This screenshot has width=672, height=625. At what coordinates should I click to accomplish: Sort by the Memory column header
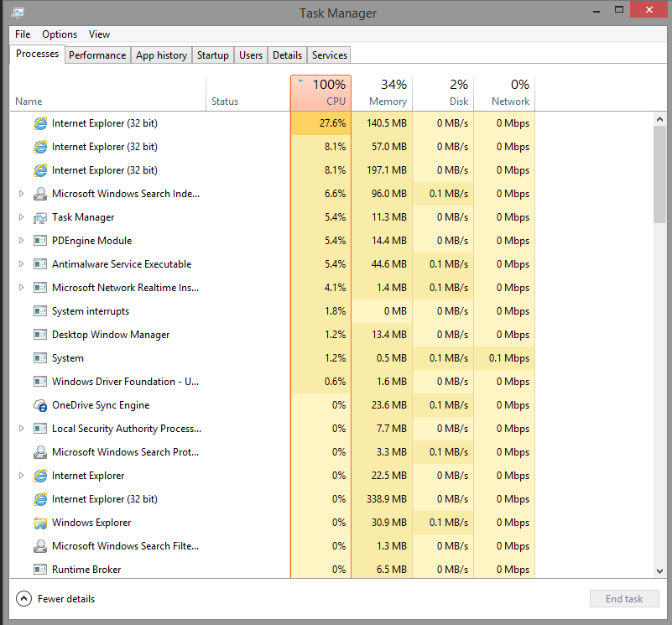click(383, 93)
